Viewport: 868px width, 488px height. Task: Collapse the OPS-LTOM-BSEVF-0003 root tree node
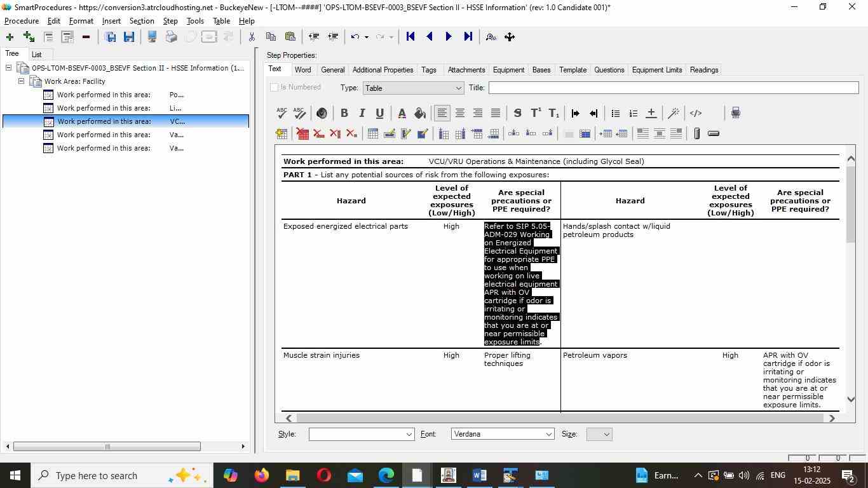(8, 68)
